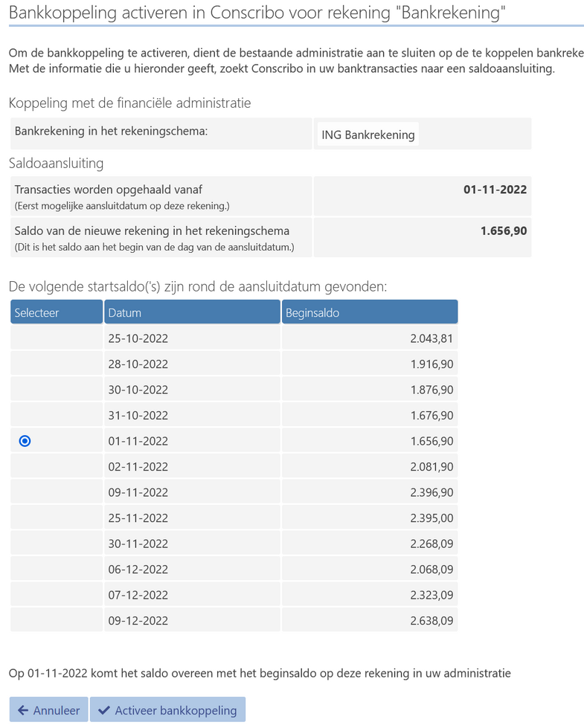The image size is (584, 728).
Task: Click the balance 2.268,09 cell
Action: tap(431, 543)
